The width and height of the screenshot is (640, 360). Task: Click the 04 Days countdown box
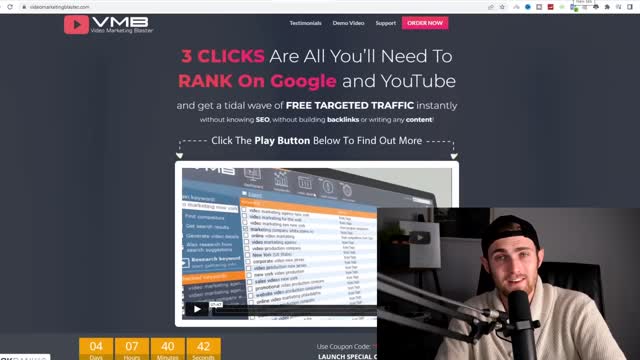click(x=96, y=349)
